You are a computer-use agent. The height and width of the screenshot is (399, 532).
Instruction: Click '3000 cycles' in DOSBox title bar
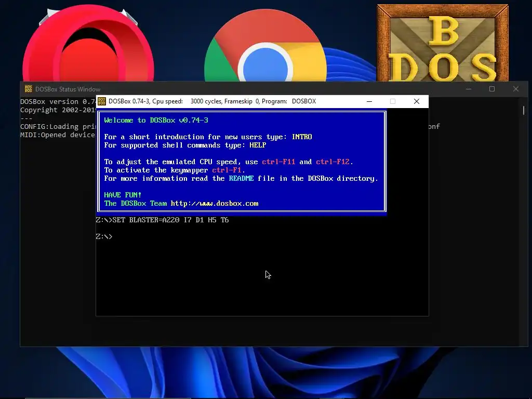(x=205, y=101)
